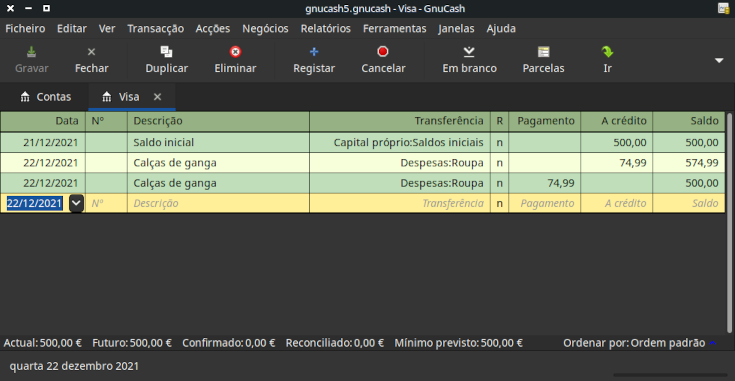
Task: Record the transaction with Registar
Action: [314, 60]
